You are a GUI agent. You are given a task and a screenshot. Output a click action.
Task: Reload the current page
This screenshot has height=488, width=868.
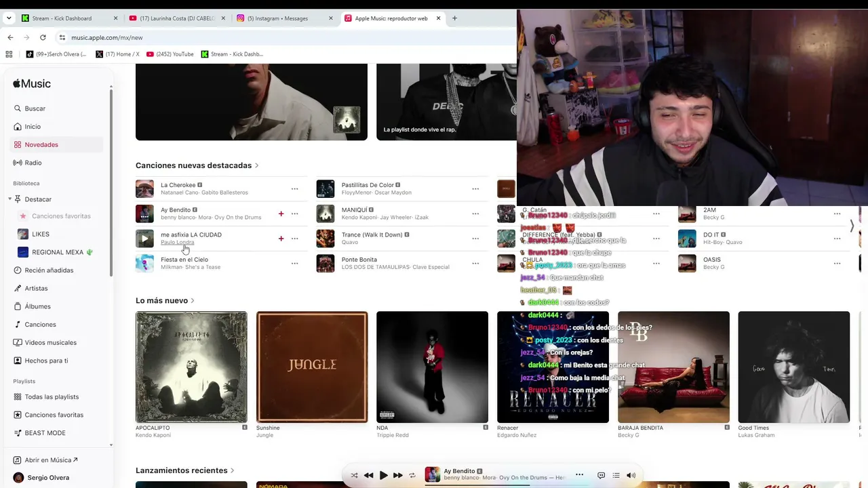tap(43, 37)
